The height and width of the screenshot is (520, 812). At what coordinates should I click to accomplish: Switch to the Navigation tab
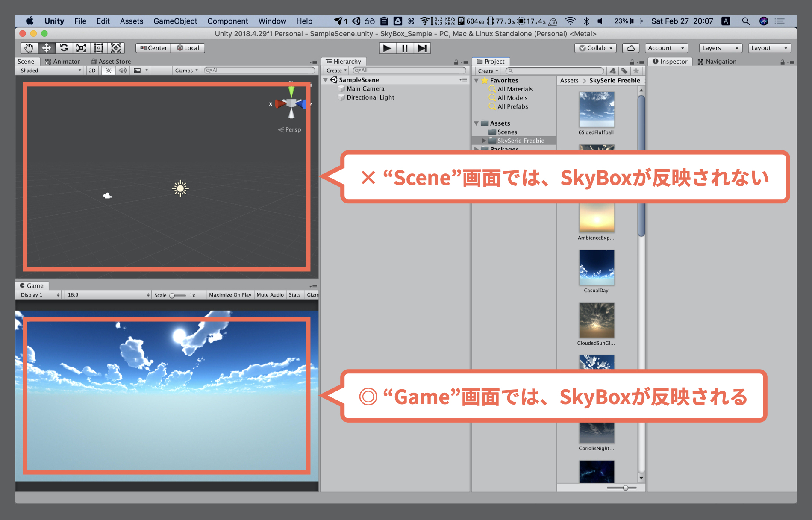[x=717, y=62]
